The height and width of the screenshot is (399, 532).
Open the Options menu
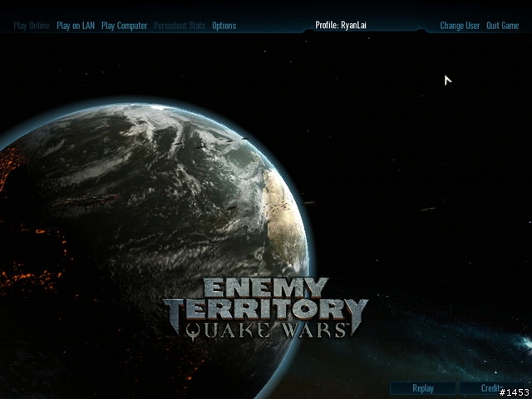[224, 26]
